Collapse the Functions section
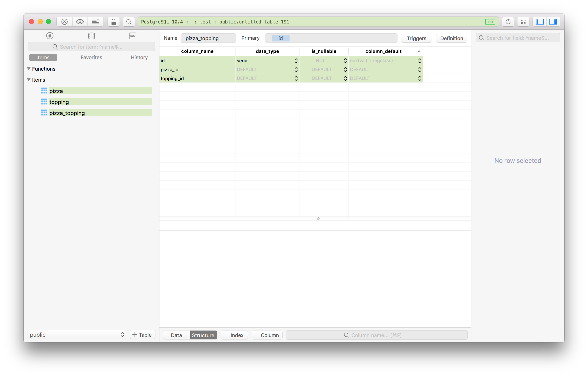The height and width of the screenshot is (376, 588). click(29, 69)
